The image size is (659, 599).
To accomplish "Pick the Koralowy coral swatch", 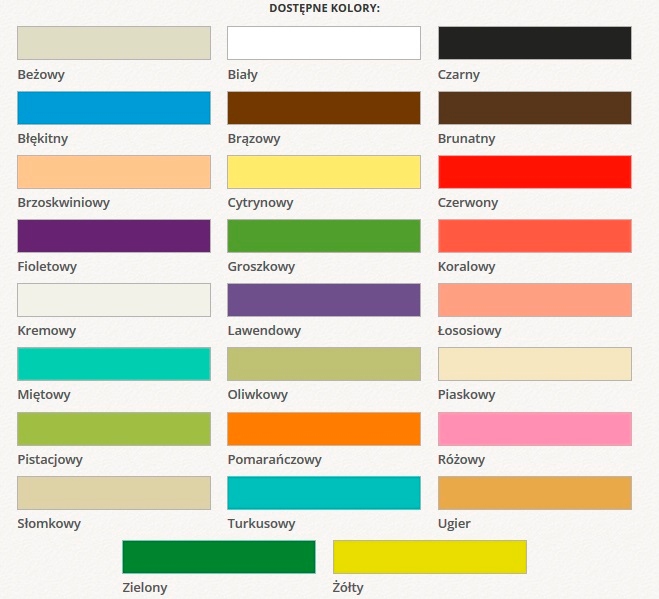I will pyautogui.click(x=535, y=236).
